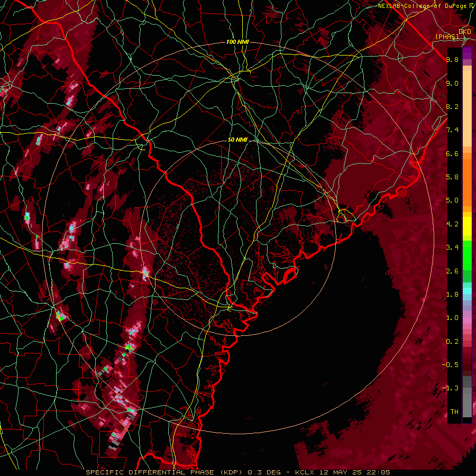The width and height of the screenshot is (476, 476).
Task: Click the 5.0 value on color scale
Action: (x=452, y=200)
